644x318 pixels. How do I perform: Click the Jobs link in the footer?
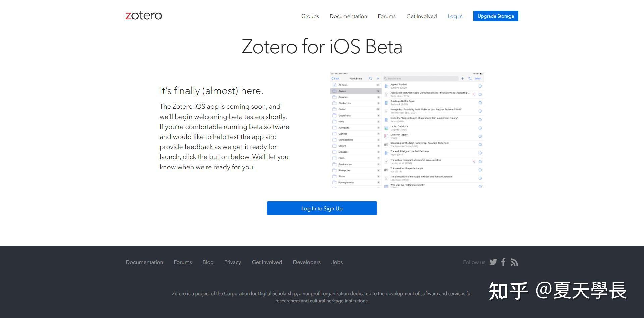point(337,262)
